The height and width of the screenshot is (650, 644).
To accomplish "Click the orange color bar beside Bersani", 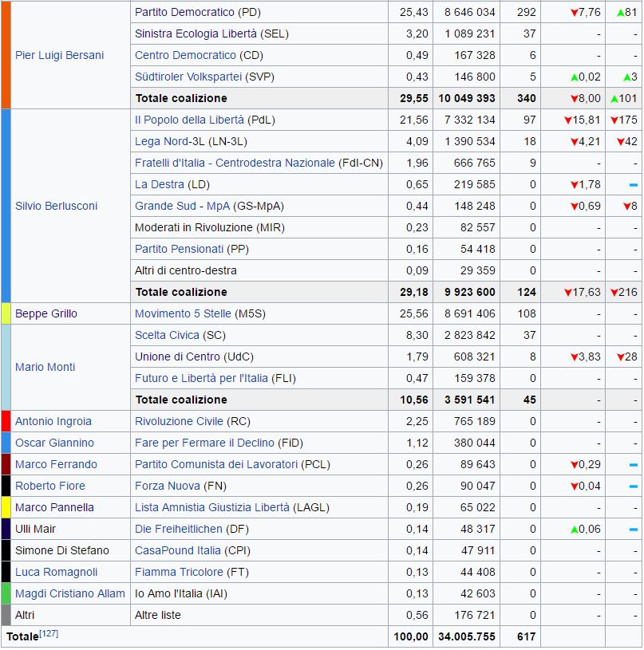I will (x=6, y=55).
